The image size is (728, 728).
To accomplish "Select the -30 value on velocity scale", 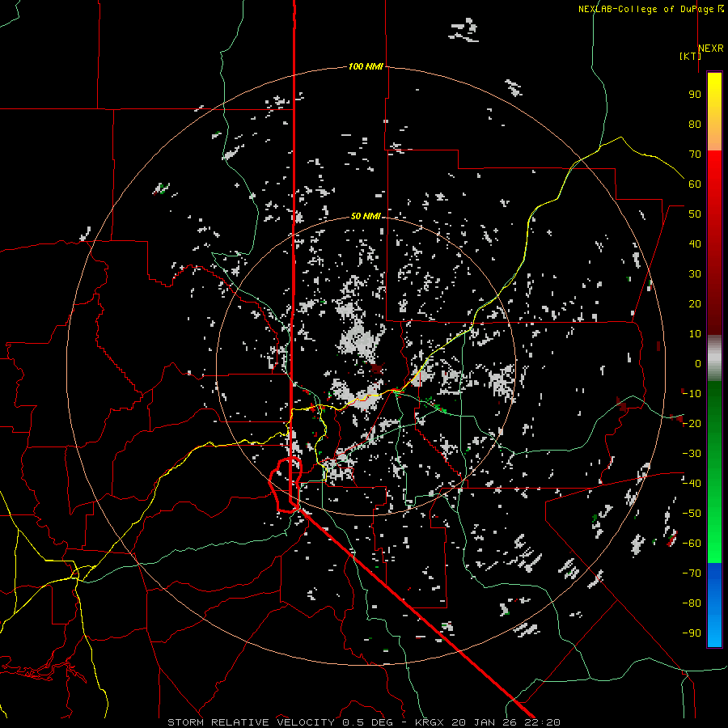I will point(692,454).
